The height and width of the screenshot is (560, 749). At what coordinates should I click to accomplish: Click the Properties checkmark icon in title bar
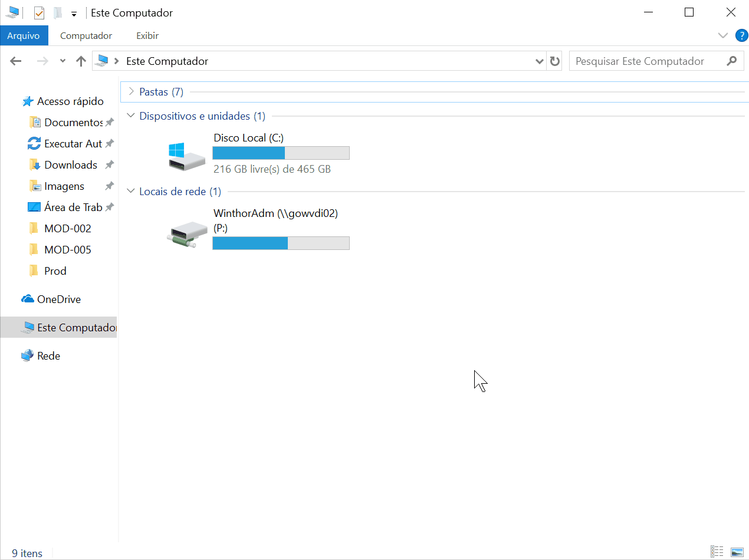click(x=40, y=13)
